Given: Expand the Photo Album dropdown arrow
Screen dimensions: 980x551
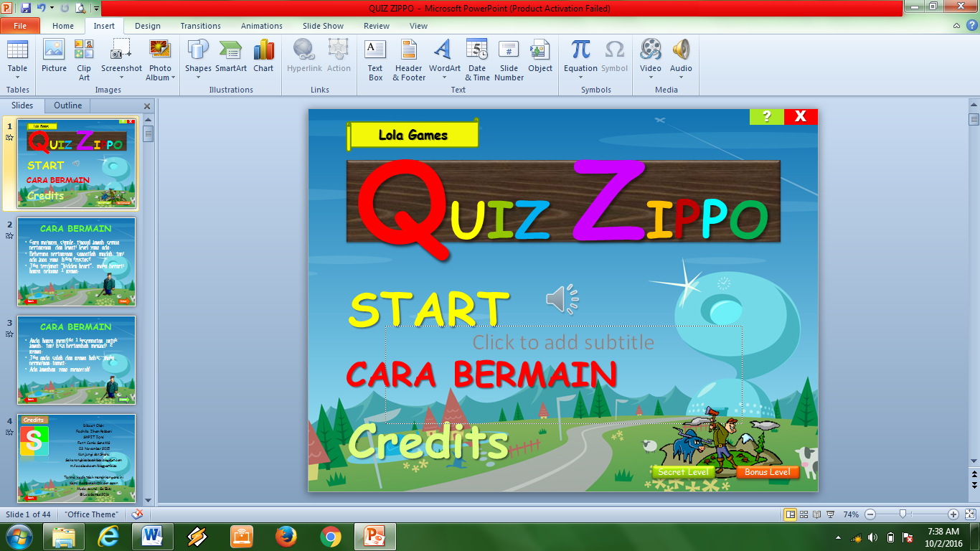Looking at the screenshot, I should pos(174,77).
